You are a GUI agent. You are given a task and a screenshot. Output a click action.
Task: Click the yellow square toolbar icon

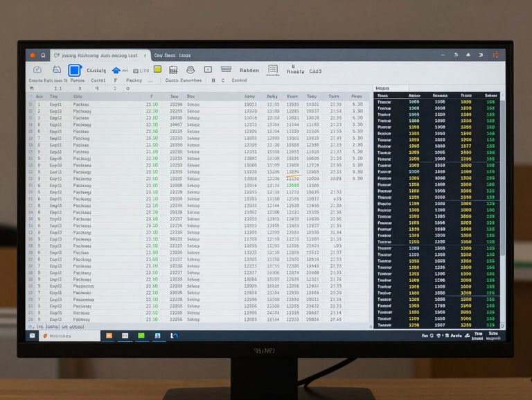(158, 69)
